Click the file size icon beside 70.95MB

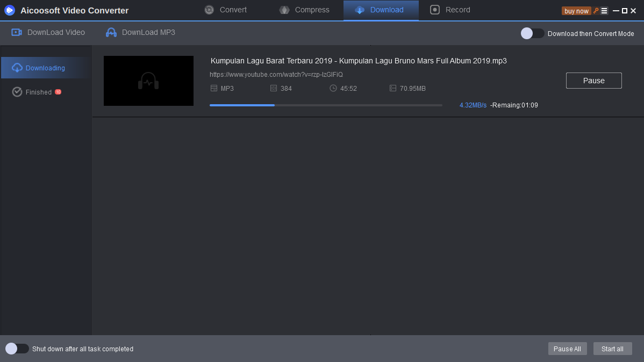(x=392, y=88)
